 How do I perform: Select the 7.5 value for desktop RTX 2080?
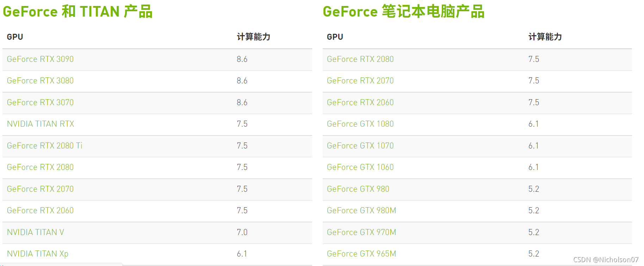(242, 167)
